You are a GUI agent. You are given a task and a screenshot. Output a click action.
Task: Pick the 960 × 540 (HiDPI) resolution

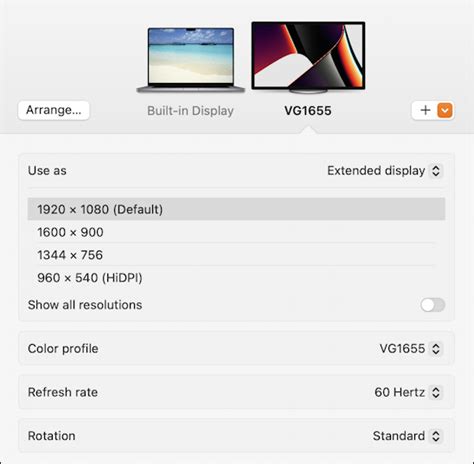236,278
